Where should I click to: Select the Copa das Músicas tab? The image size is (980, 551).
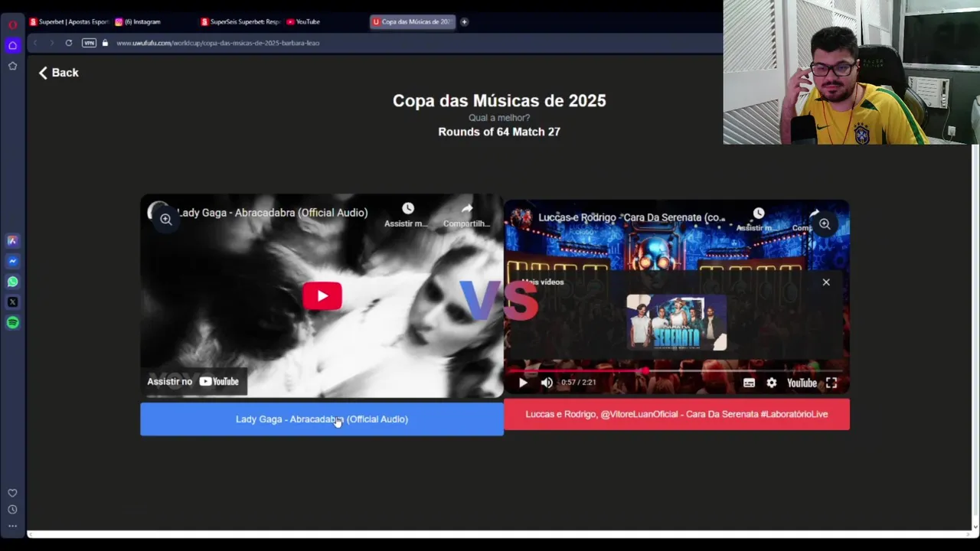pyautogui.click(x=413, y=21)
